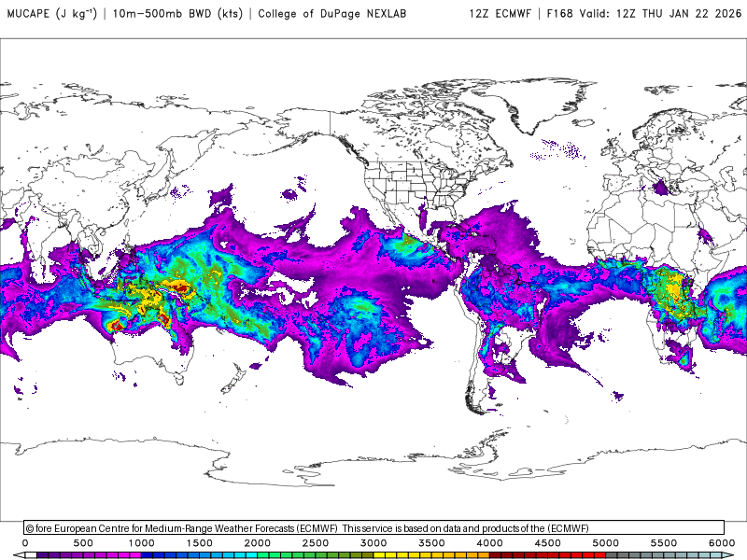Click the 1000 label on the color scale
The height and width of the screenshot is (560, 747).
[142, 543]
